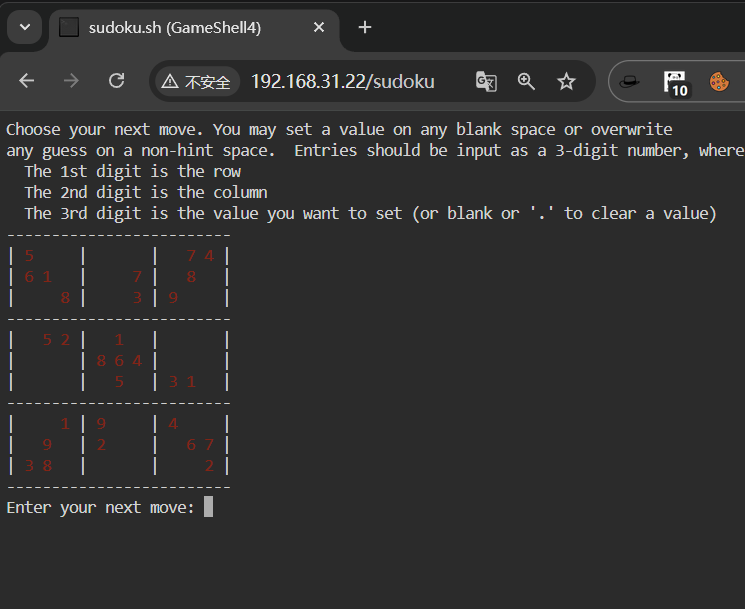This screenshot has height=609, width=745.
Task: Open the page zoom magnifier icon
Action: pos(527,81)
